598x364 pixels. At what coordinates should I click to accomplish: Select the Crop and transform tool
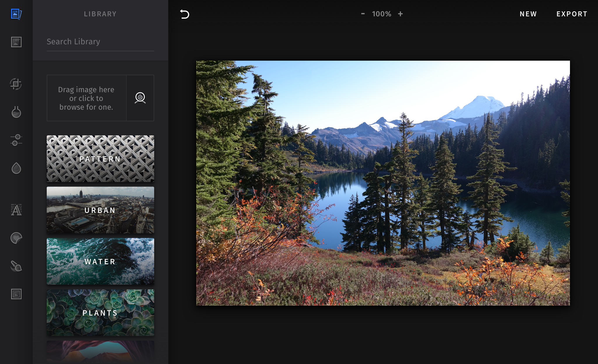[x=16, y=84]
